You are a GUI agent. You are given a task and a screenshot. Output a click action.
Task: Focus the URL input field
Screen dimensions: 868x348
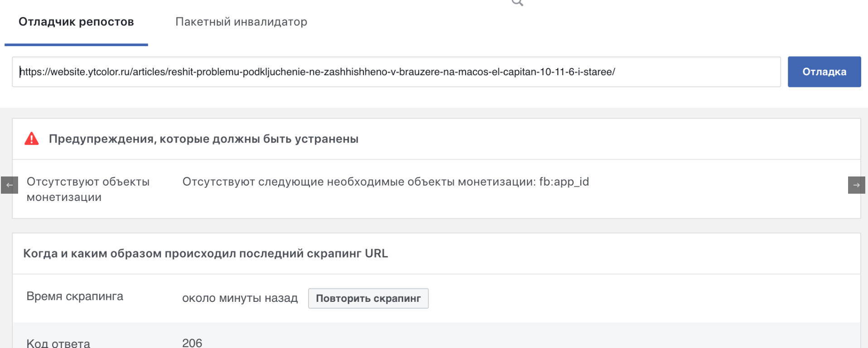(396, 72)
